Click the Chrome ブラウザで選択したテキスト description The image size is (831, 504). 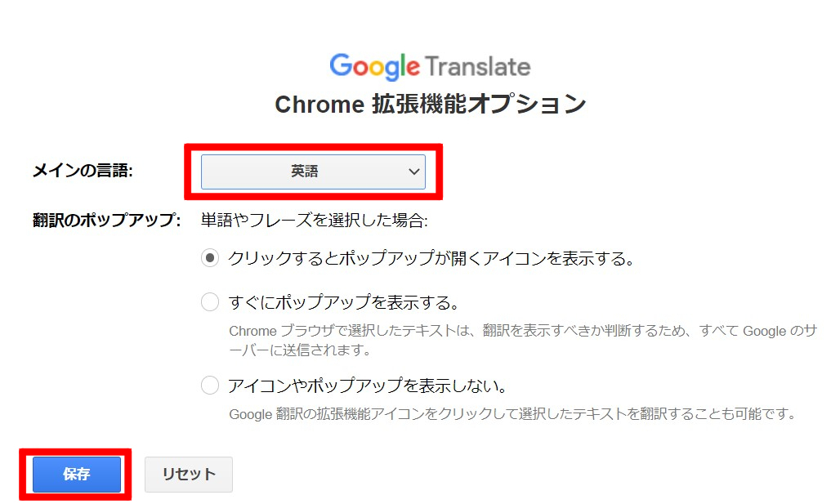click(x=523, y=341)
